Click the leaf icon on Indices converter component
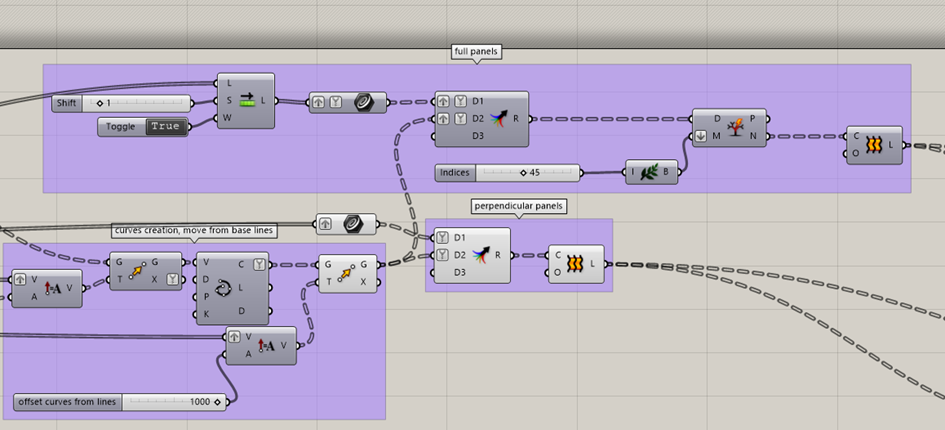The width and height of the screenshot is (945, 430). click(648, 172)
